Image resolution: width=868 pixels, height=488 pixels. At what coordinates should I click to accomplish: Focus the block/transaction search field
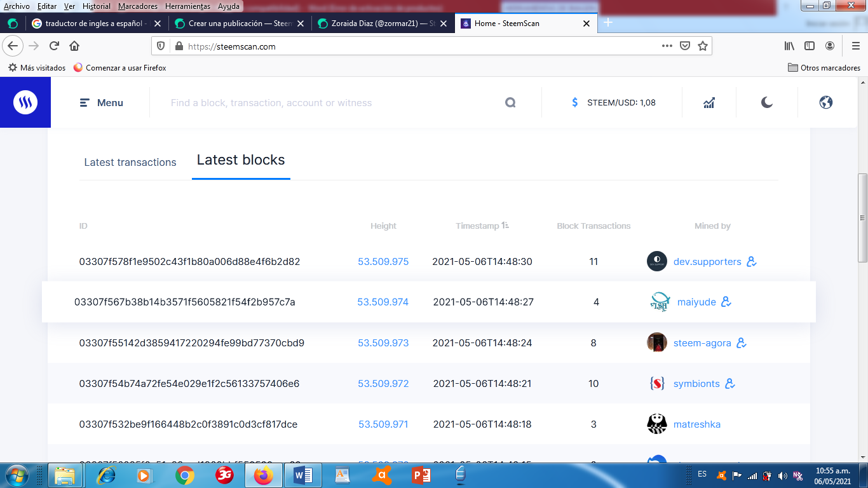(x=330, y=103)
